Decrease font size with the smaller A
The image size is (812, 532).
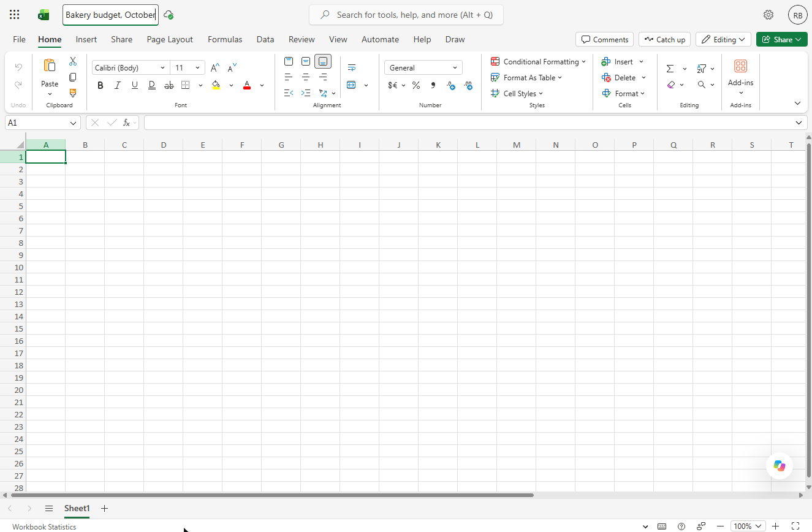232,67
